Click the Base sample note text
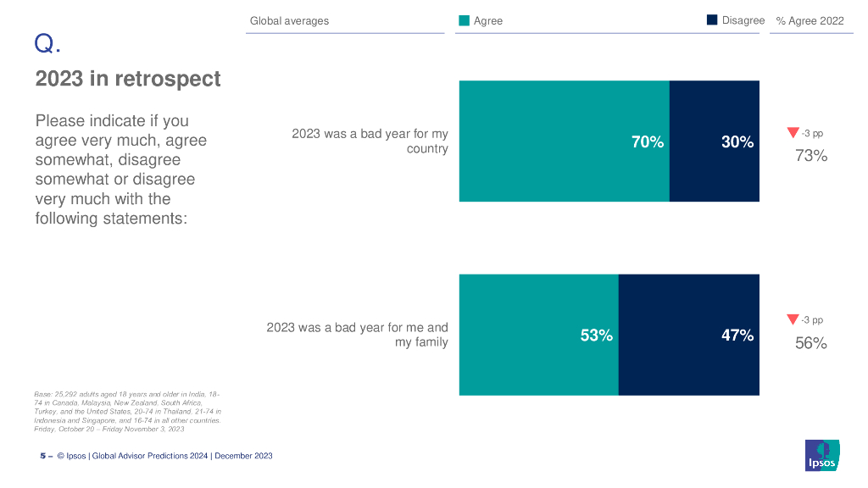This screenshot has width=868, height=488. pos(127,411)
